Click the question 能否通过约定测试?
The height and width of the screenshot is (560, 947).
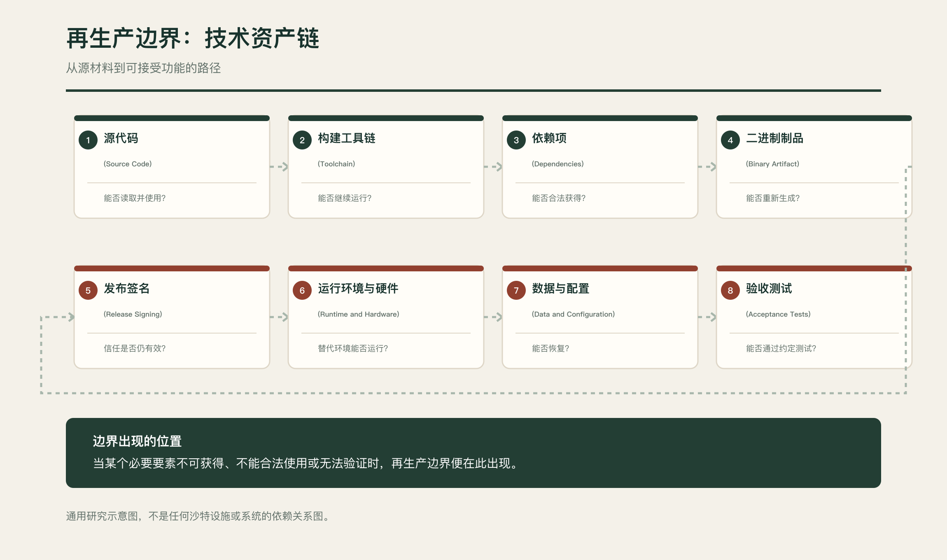(x=781, y=348)
